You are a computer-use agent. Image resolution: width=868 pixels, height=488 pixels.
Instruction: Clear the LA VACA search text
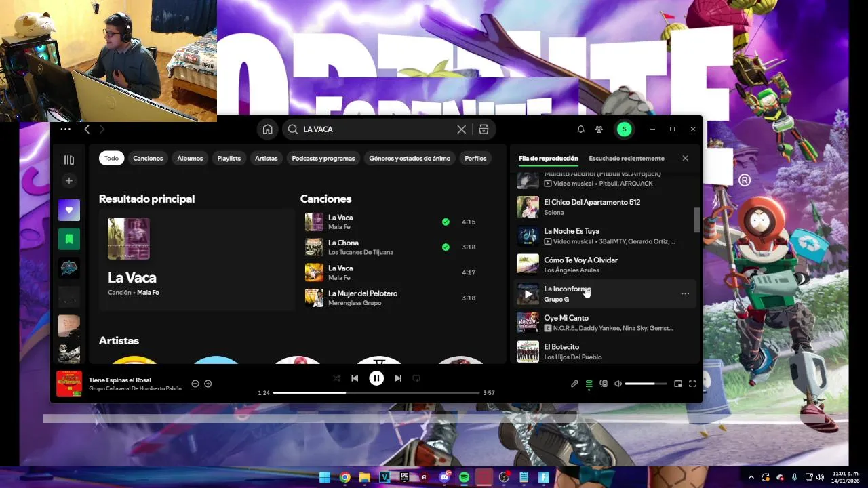coord(462,129)
